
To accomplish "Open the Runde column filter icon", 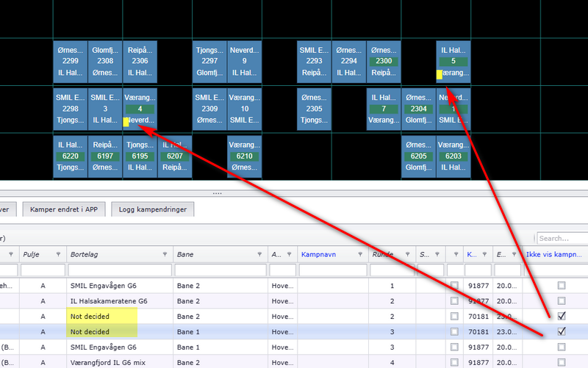I will [407, 254].
